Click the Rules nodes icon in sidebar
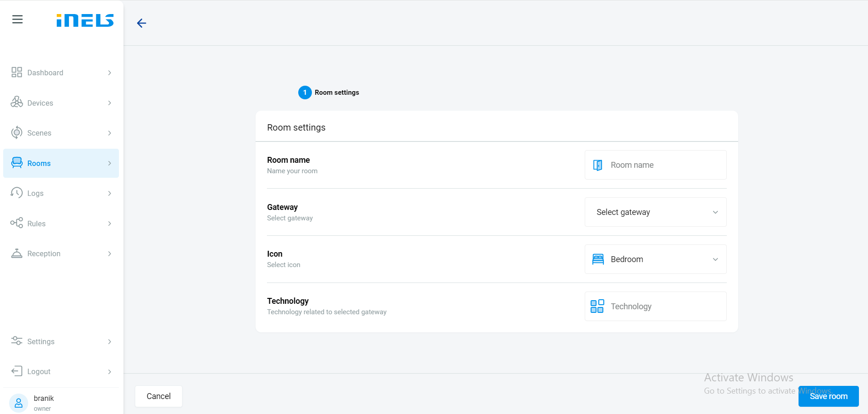 point(17,223)
